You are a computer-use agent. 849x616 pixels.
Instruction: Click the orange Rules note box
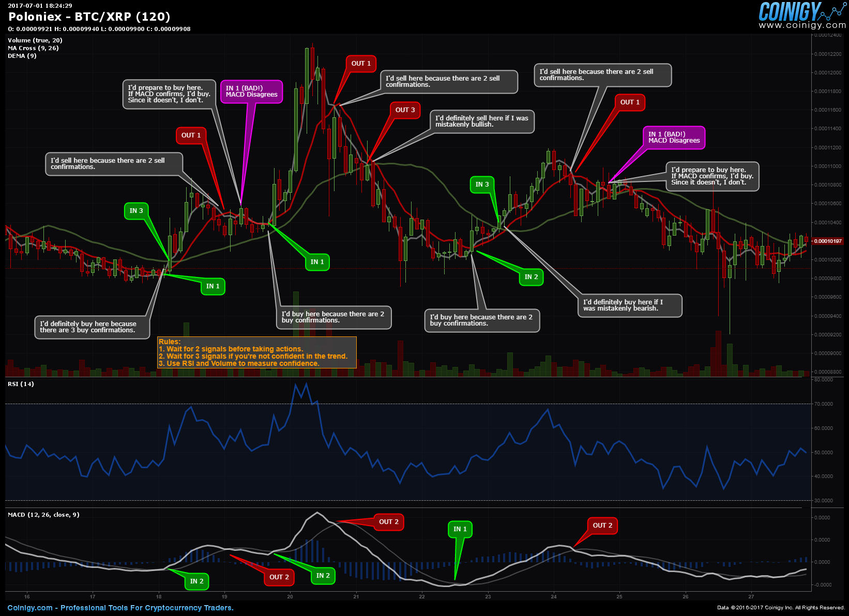pyautogui.click(x=257, y=352)
